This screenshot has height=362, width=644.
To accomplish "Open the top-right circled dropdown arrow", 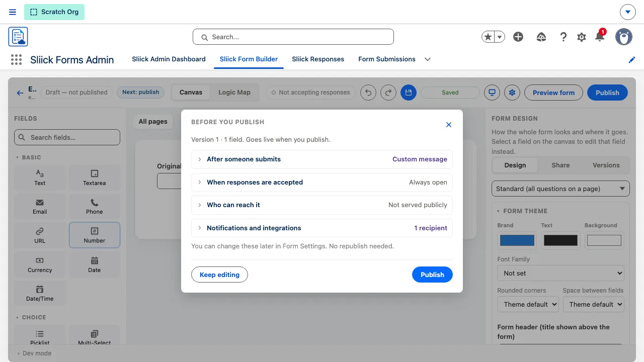I will [x=627, y=12].
